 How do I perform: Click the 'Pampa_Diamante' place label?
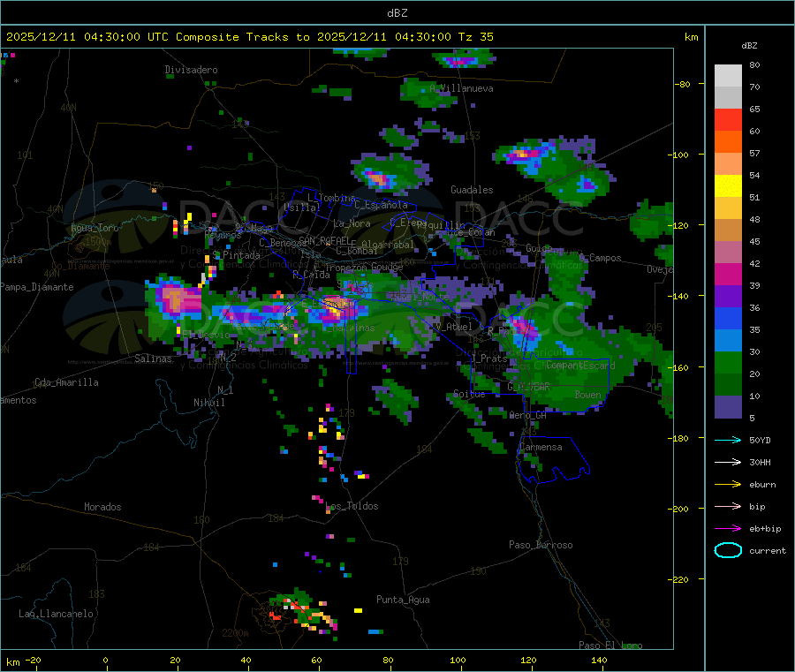pyautogui.click(x=36, y=287)
